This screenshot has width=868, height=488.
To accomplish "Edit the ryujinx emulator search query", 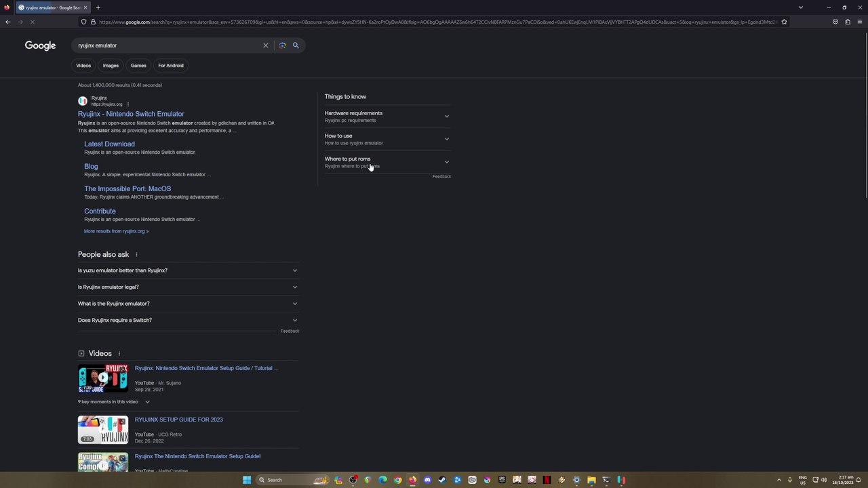I will coord(168,45).
